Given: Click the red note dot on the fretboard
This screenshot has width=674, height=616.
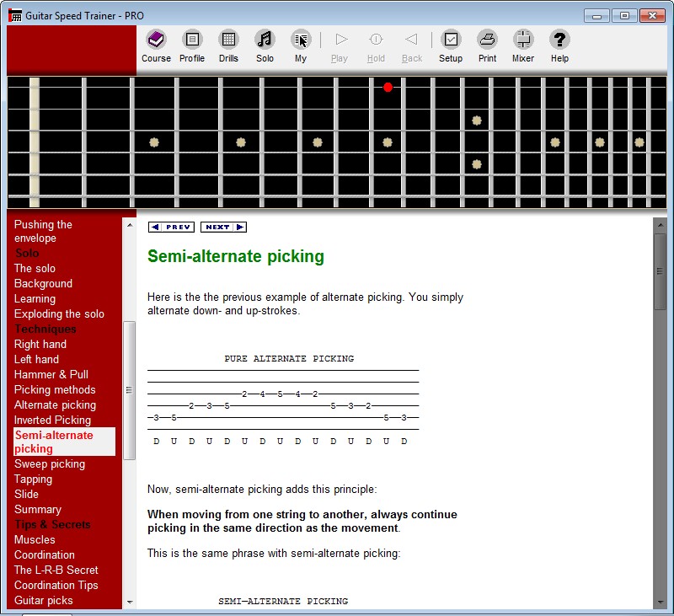Looking at the screenshot, I should point(388,88).
